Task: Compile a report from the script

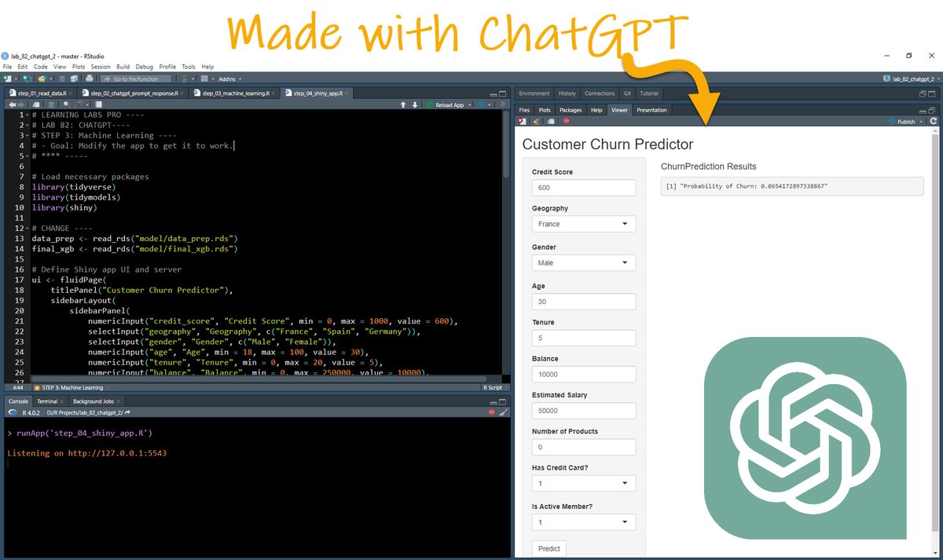Action: (x=98, y=104)
